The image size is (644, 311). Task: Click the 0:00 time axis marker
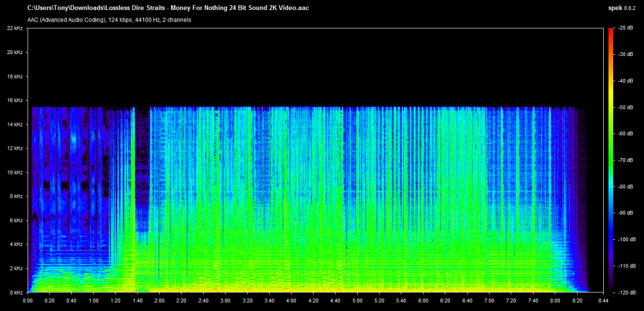pyautogui.click(x=28, y=300)
